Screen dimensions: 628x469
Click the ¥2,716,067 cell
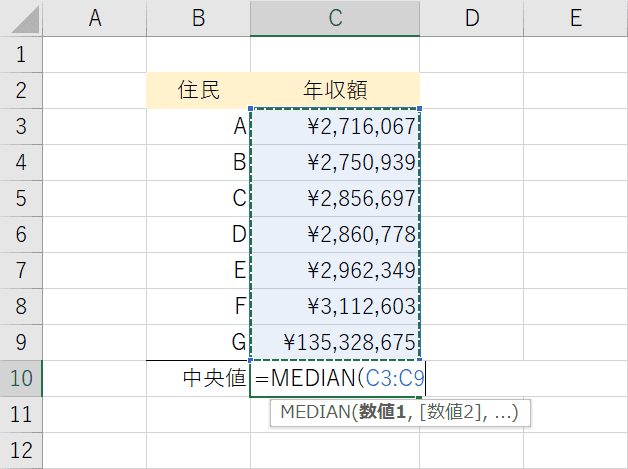pos(335,127)
